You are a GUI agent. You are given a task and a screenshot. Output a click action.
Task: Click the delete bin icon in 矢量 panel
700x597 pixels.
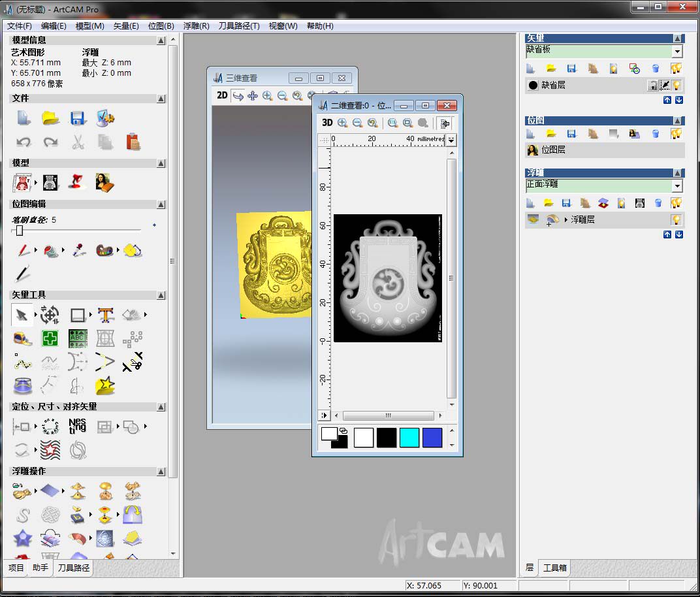[655, 69]
